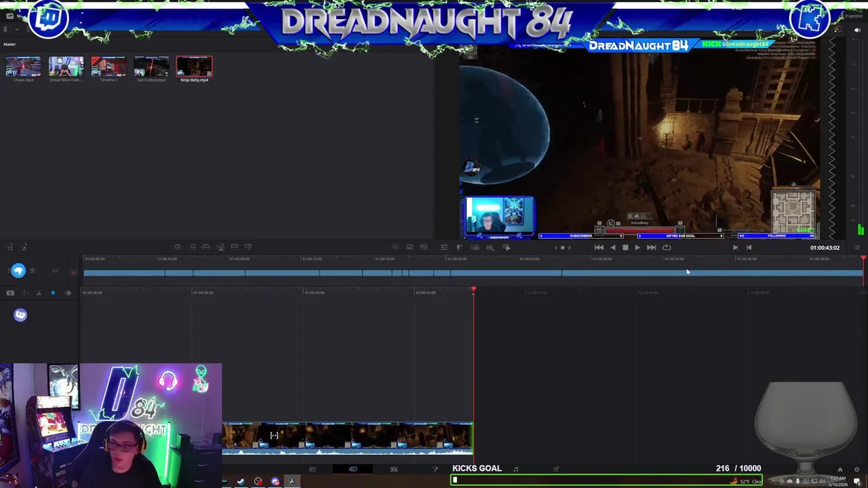Image resolution: width=868 pixels, height=488 pixels.
Task: Select the Get Fucked.mp4 clip thumbnail
Action: pyautogui.click(x=151, y=67)
